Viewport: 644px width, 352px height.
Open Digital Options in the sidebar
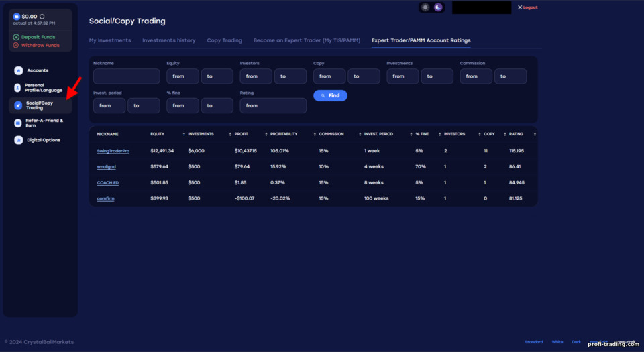[44, 140]
